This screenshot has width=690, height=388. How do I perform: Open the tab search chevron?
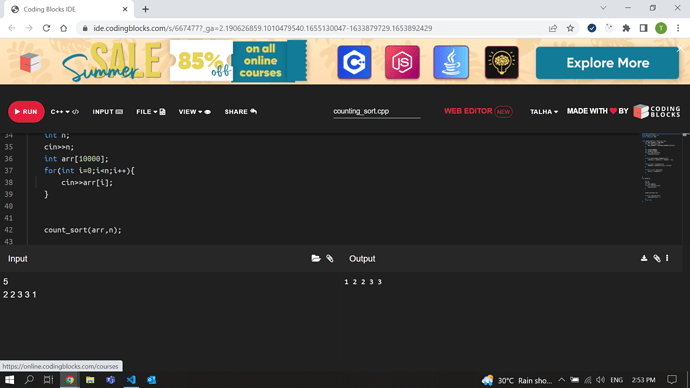click(x=603, y=8)
